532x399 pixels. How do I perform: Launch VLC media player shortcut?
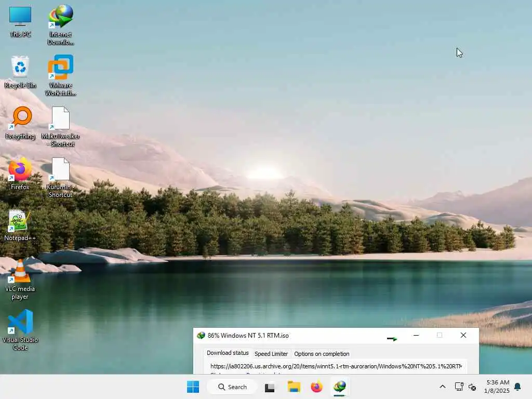(x=20, y=280)
